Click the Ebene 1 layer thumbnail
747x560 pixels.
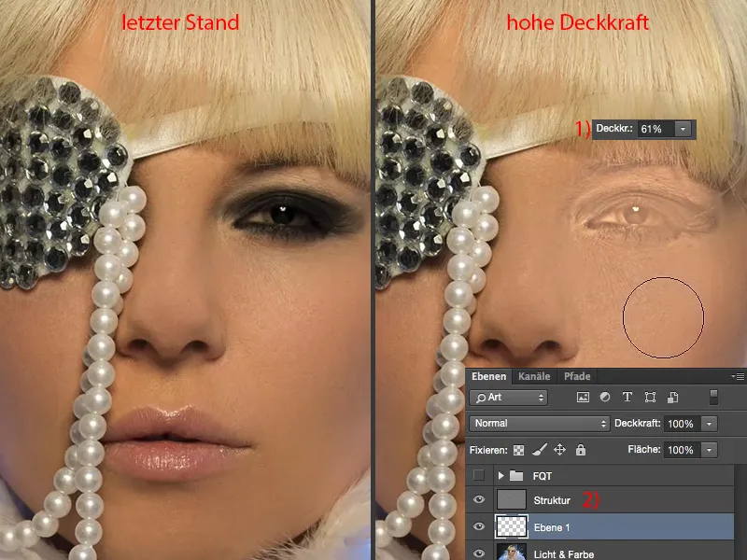pos(512,526)
